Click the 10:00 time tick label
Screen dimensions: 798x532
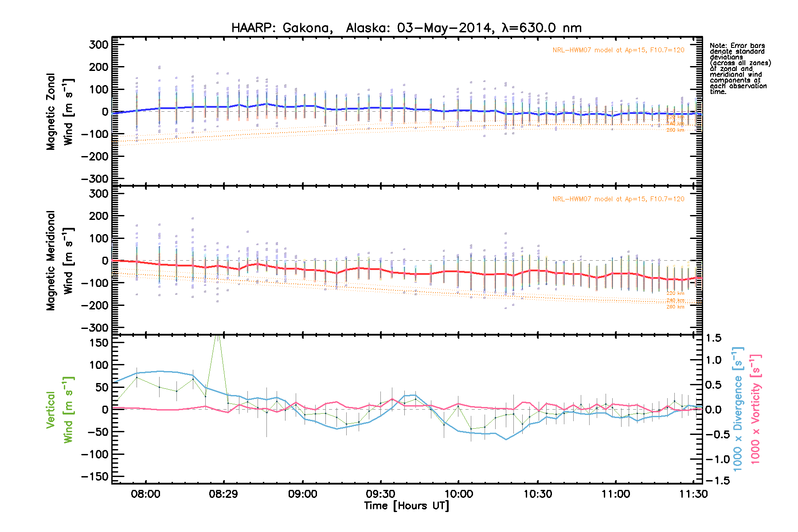click(x=459, y=494)
